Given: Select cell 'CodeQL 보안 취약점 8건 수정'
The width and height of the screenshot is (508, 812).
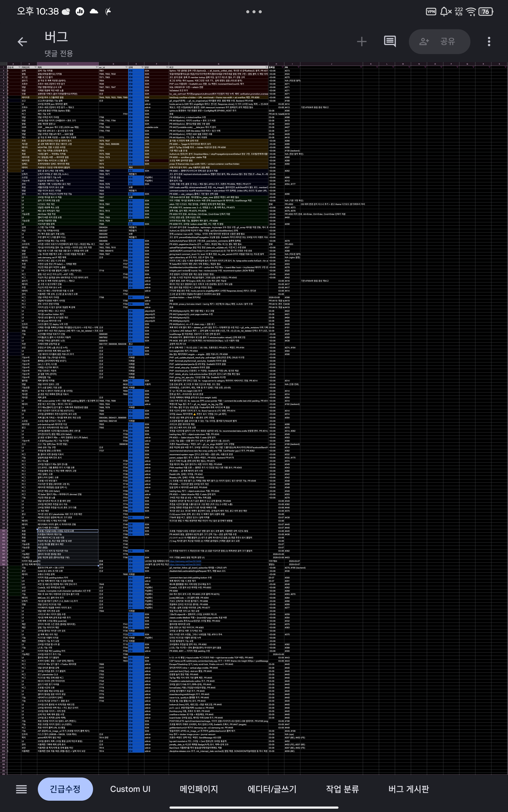Looking at the screenshot, I should (68, 587).
